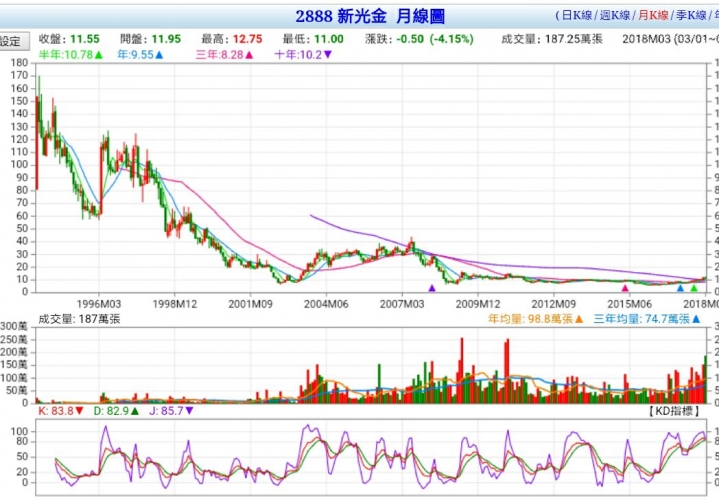The width and height of the screenshot is (720, 500).
Task: Click the purple down-triangle beside 十年:10.2
Action: point(328,55)
